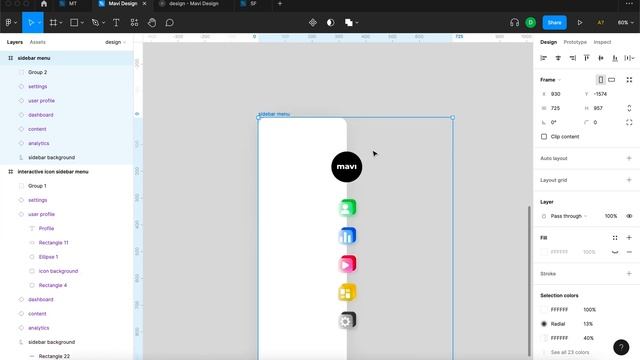Screen dimensions: 640x360
Task: Click the Share button
Action: [554, 23]
